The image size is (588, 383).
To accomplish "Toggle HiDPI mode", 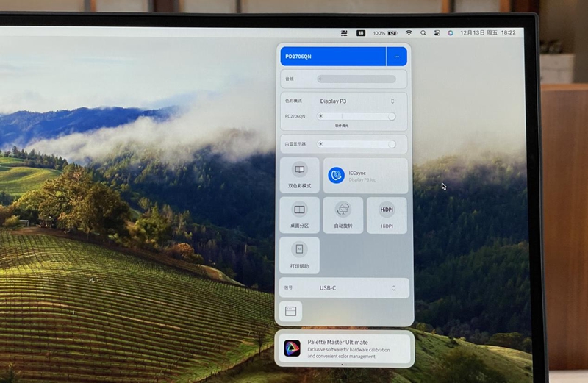I will pos(387,215).
